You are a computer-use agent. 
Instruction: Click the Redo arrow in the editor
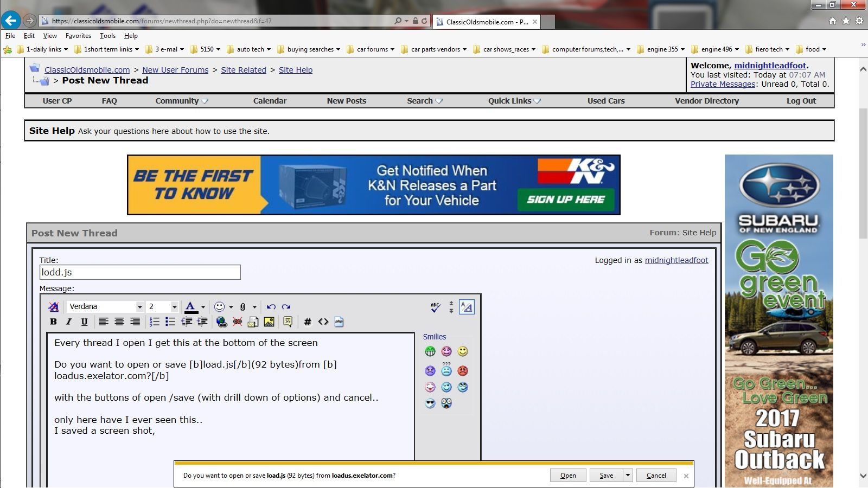[286, 307]
